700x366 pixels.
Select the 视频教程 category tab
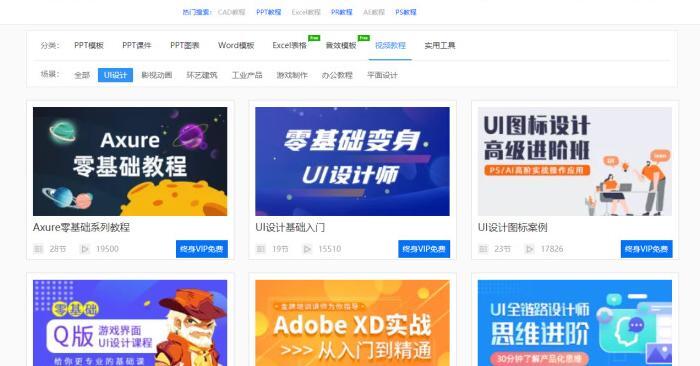tap(390, 46)
